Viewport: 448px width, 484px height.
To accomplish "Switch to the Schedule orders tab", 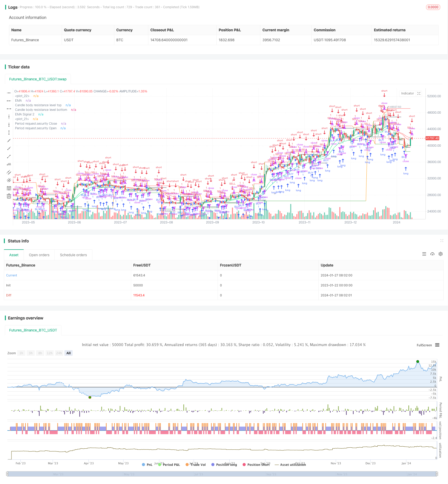I will 73,255.
